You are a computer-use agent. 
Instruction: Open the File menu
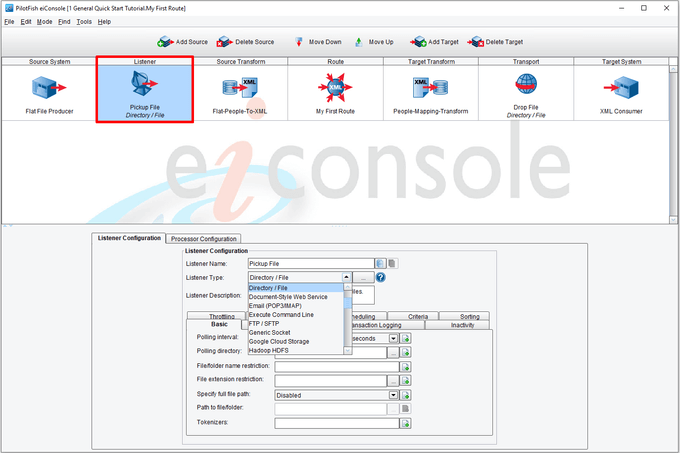click(x=9, y=22)
